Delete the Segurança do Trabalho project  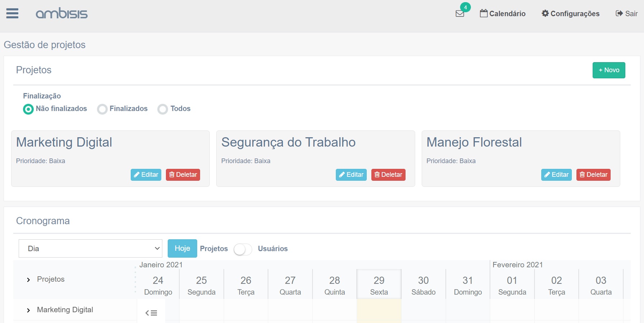tap(388, 175)
